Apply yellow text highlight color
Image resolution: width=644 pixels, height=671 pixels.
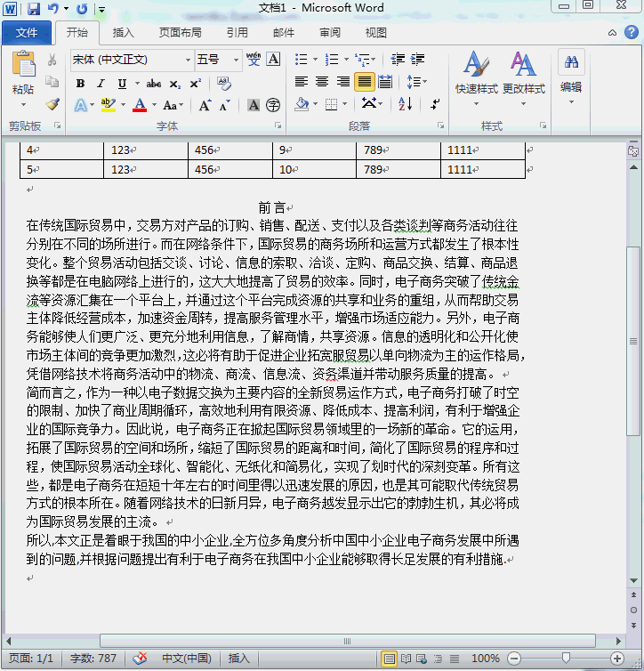pos(109,105)
